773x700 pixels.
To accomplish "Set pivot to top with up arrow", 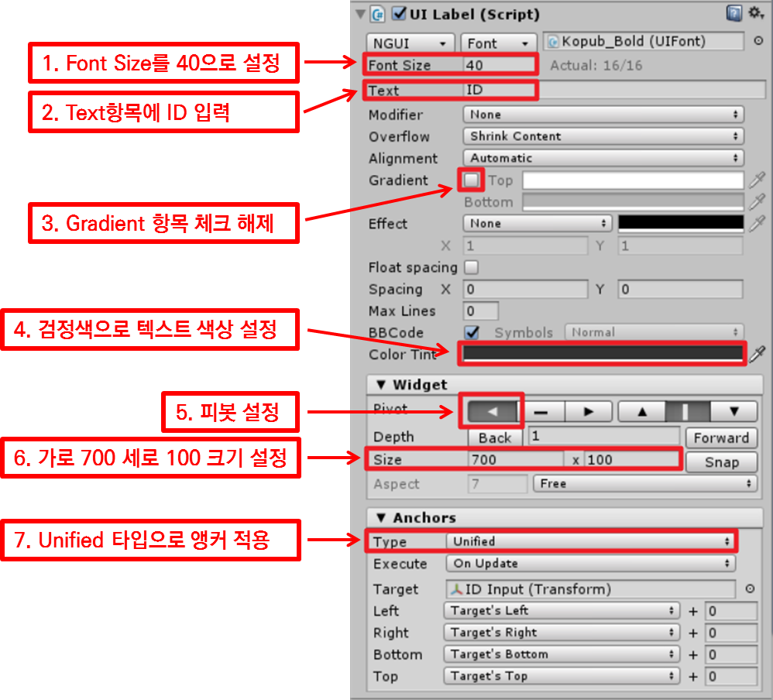I will (642, 411).
